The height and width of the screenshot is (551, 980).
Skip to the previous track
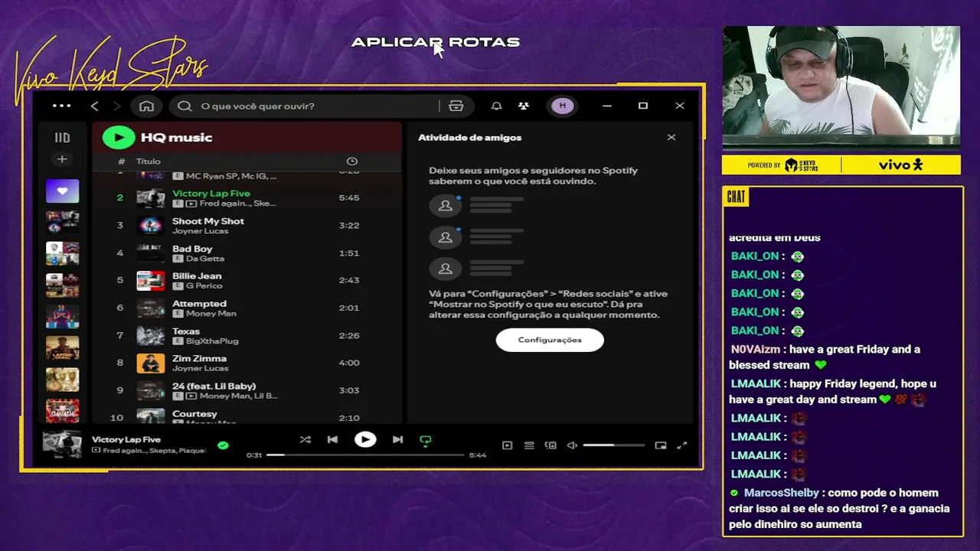tap(332, 440)
